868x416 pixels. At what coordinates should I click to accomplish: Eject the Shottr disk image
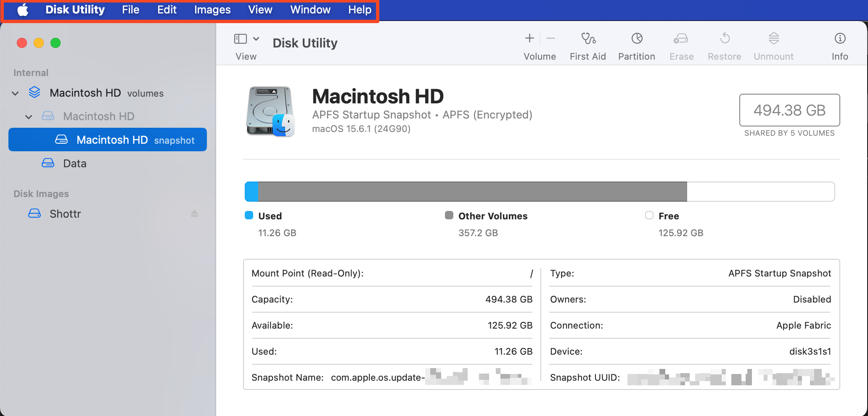pos(194,214)
